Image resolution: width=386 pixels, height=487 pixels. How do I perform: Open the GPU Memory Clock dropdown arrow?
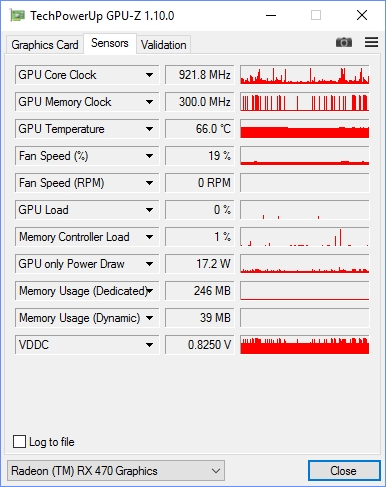point(149,102)
